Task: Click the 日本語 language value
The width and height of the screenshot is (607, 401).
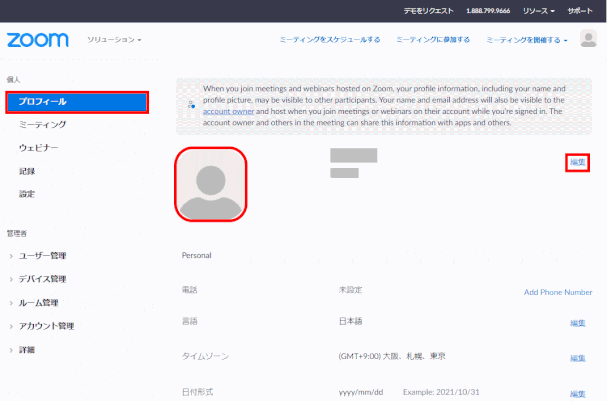Action: 350,321
